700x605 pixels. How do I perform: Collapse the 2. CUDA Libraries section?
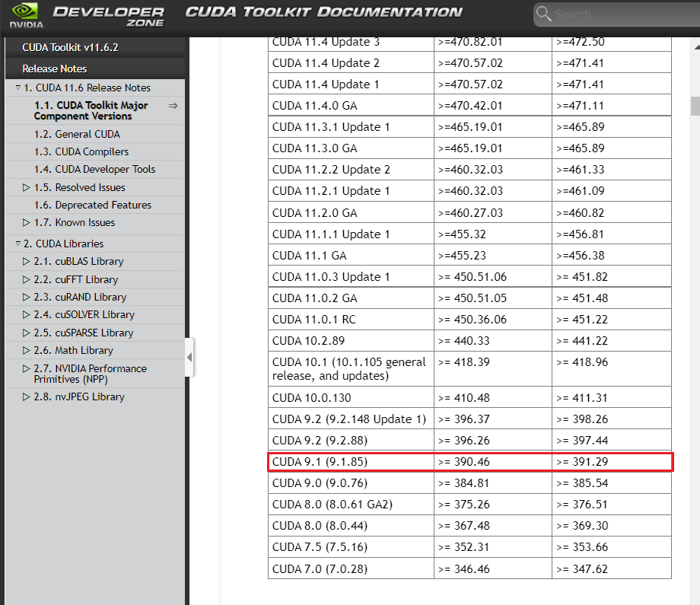[17, 244]
